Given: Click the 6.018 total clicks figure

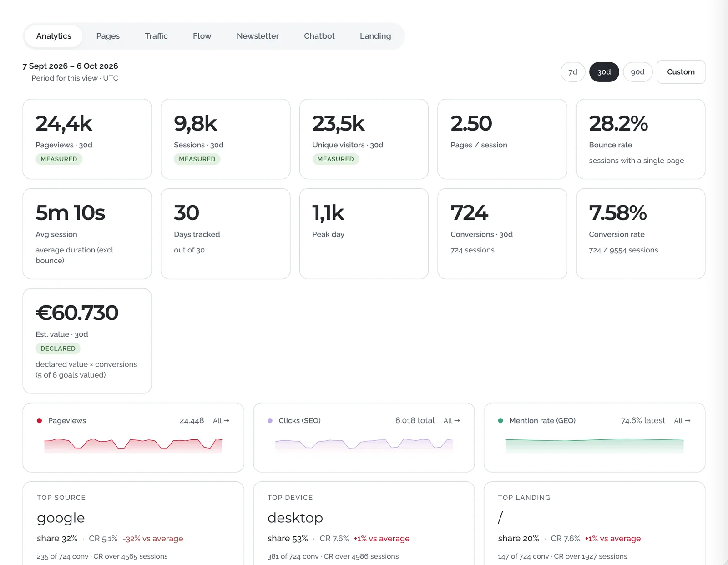Looking at the screenshot, I should 415,421.
